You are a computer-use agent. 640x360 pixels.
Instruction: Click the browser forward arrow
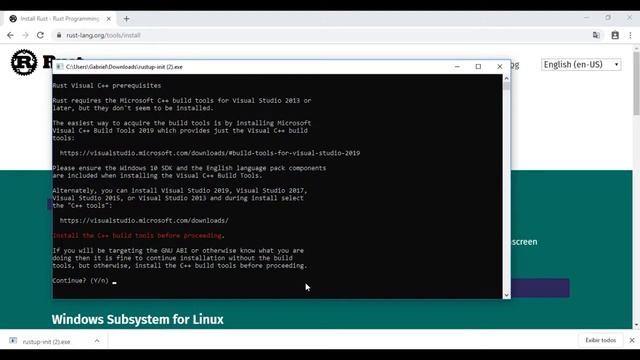coord(25,36)
